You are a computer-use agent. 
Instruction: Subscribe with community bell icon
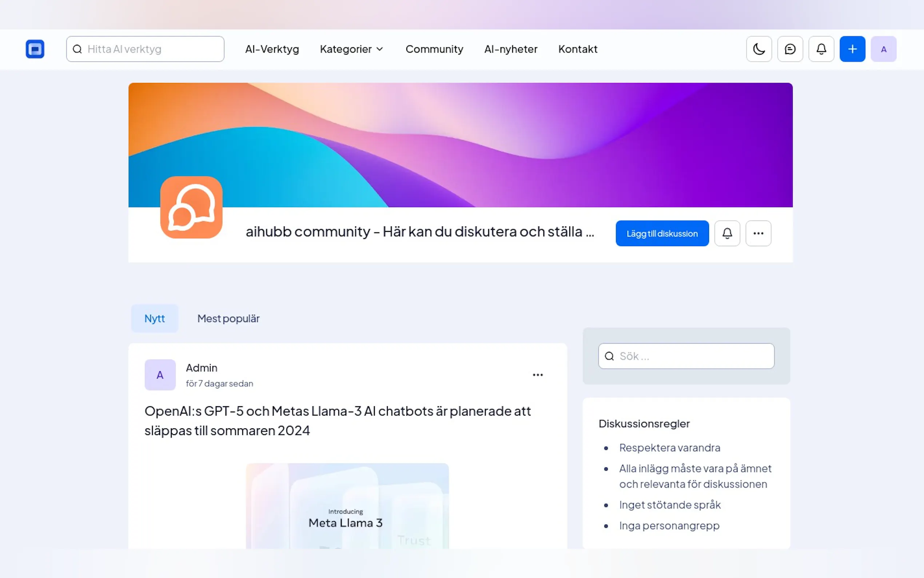pyautogui.click(x=727, y=233)
